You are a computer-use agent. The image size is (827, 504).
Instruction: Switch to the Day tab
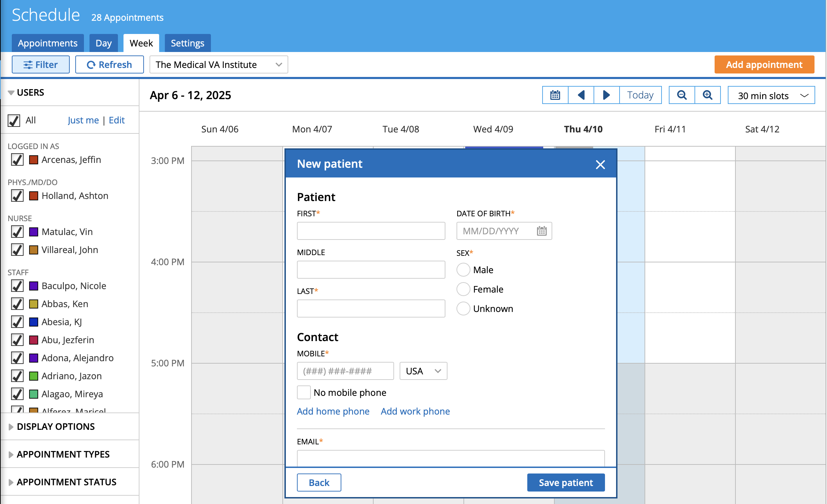pyautogui.click(x=103, y=43)
